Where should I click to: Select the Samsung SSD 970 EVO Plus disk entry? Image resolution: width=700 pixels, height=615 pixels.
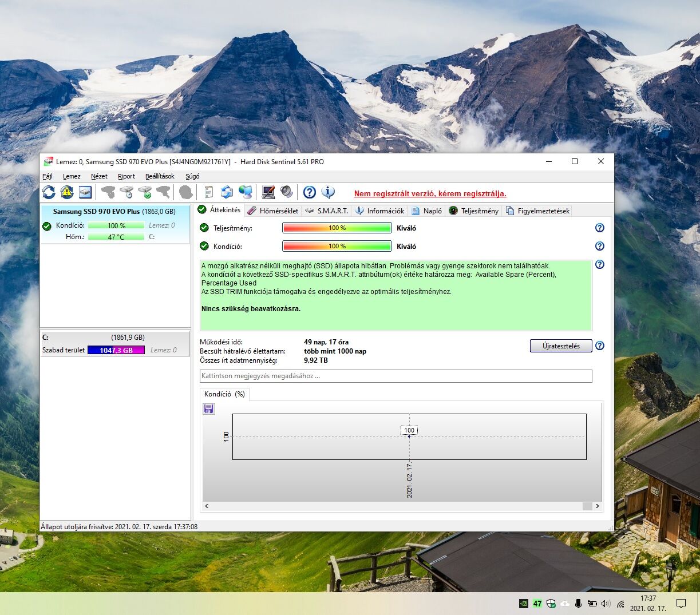114,224
